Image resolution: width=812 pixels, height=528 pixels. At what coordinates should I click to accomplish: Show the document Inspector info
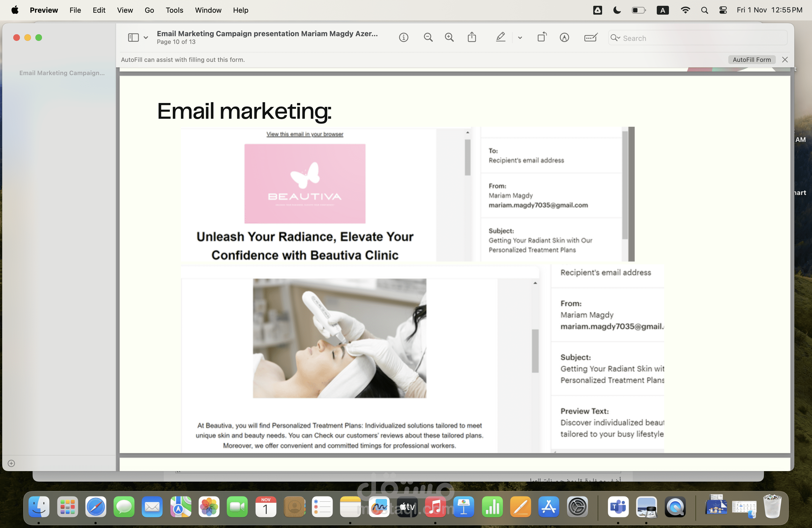(403, 38)
